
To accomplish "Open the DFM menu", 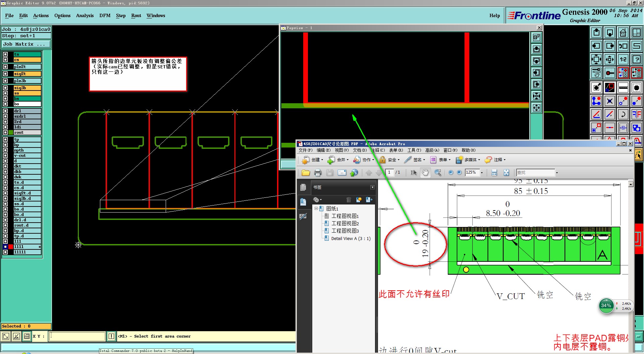I will 105,16.
